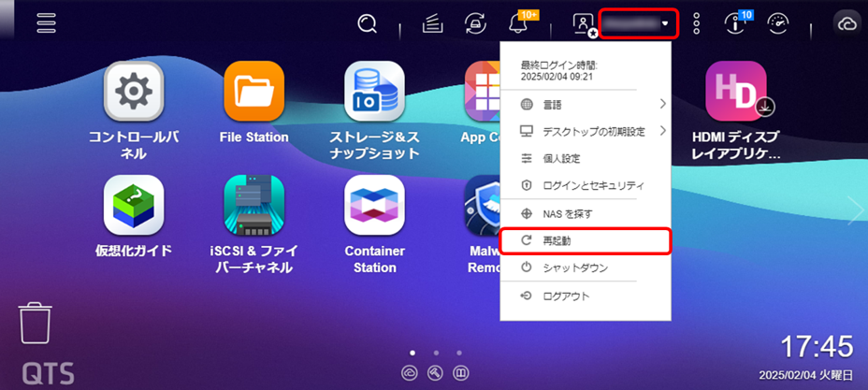The height and width of the screenshot is (390, 868).
Task: Click the 17:45 desktop clock
Action: [x=817, y=347]
